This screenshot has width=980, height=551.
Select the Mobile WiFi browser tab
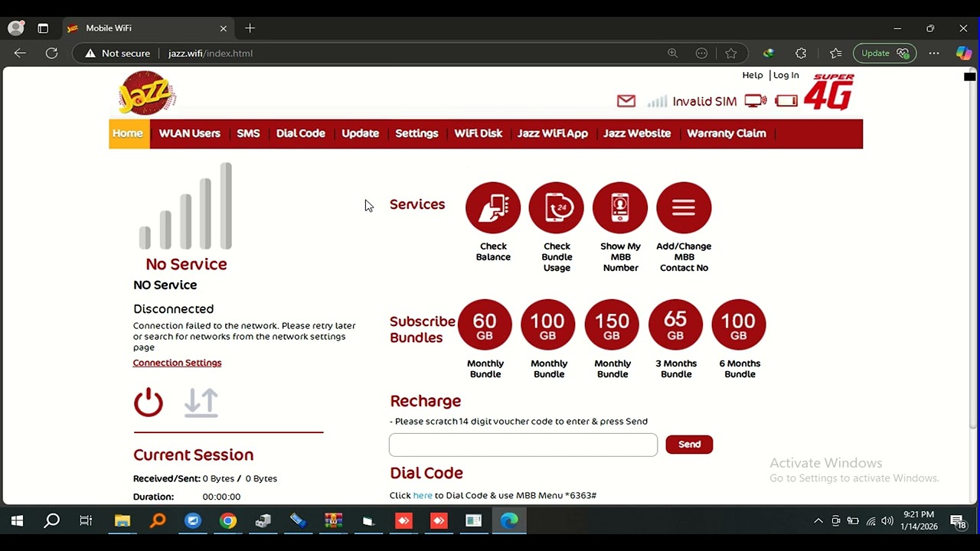coord(147,28)
